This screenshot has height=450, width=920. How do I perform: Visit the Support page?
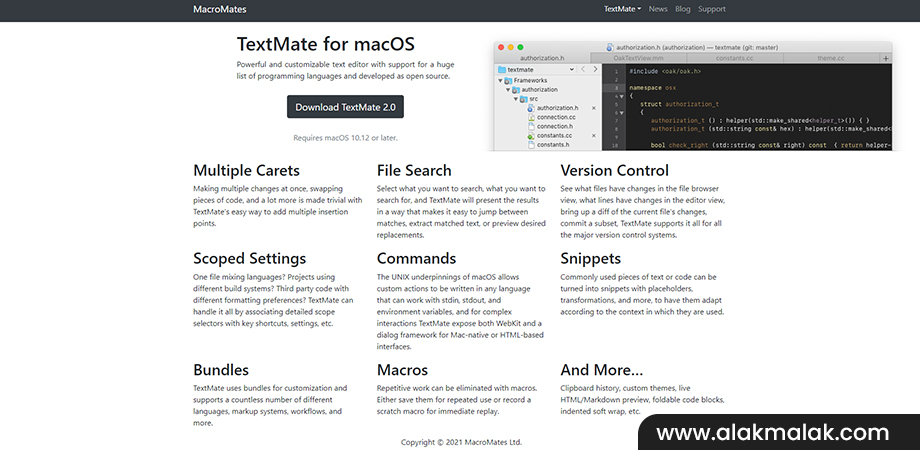point(712,9)
